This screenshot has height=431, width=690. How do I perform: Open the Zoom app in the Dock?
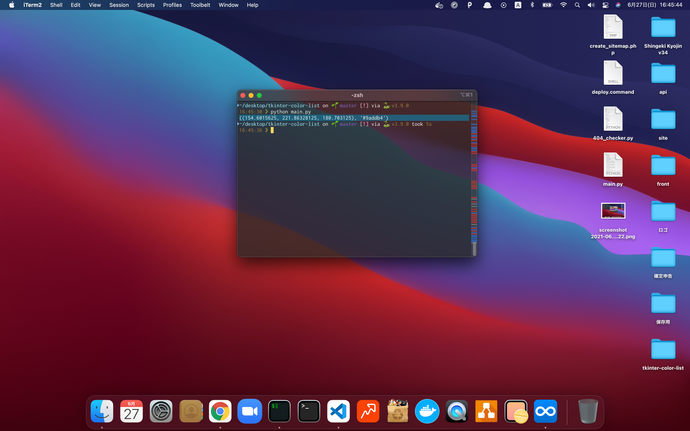(250, 411)
